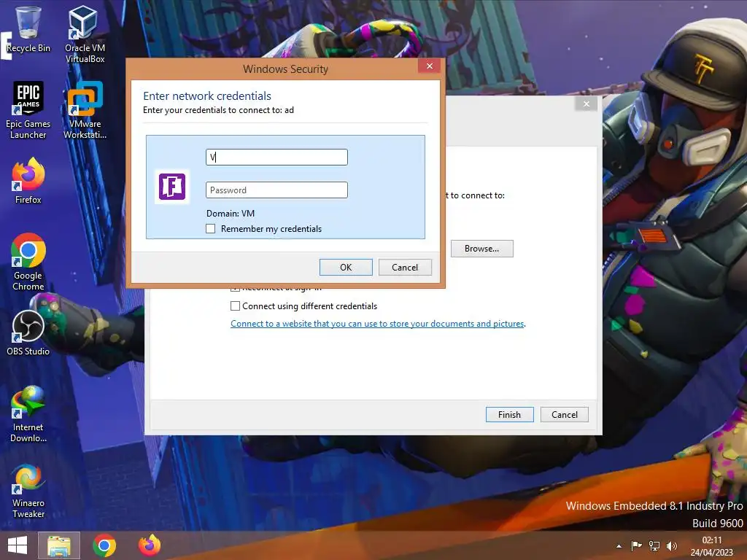Image resolution: width=747 pixels, height=560 pixels.
Task: Open the connect to a website link
Action: tap(377, 323)
